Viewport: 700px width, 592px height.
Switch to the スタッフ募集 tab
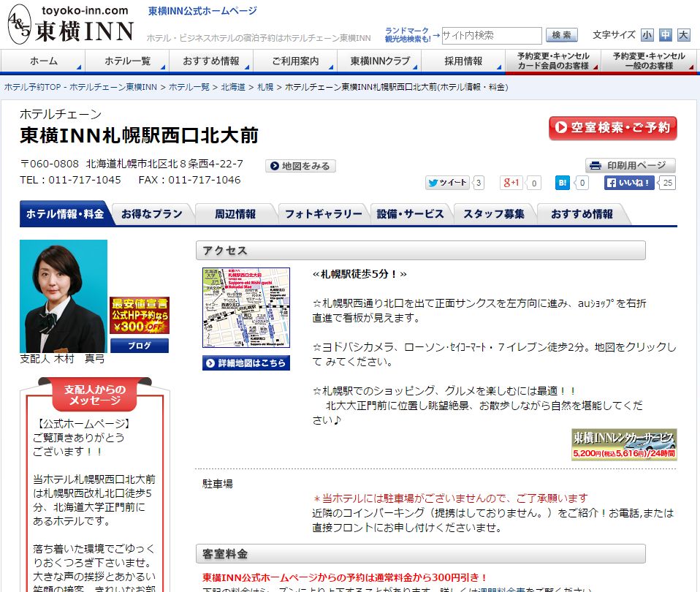[x=493, y=214]
